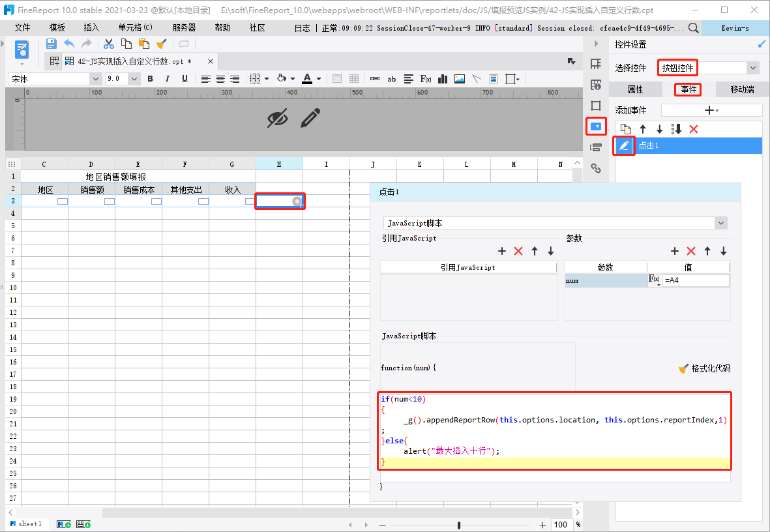This screenshot has width=770, height=532.
Task: Expand the font color dropdown arrow
Action: [319, 79]
